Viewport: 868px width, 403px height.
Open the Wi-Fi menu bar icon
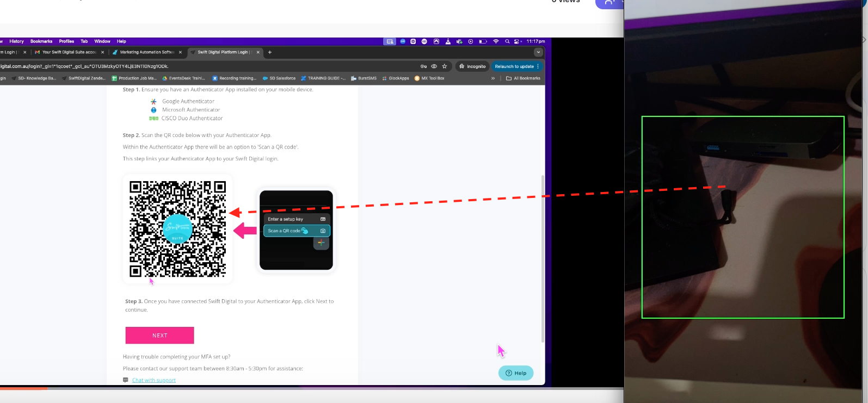(496, 41)
